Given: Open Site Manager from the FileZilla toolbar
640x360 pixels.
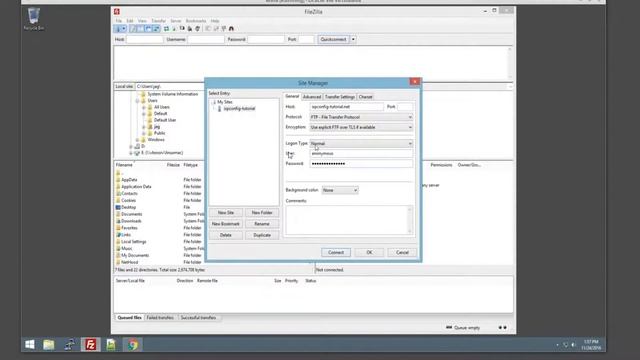Looking at the screenshot, I should 118,29.
